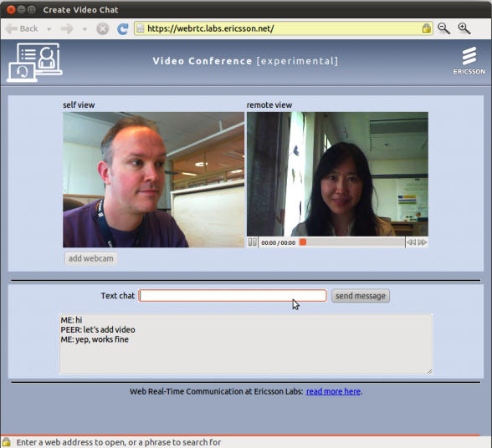492x448 pixels.
Task: Rewind the remote view video
Action: [x=412, y=242]
